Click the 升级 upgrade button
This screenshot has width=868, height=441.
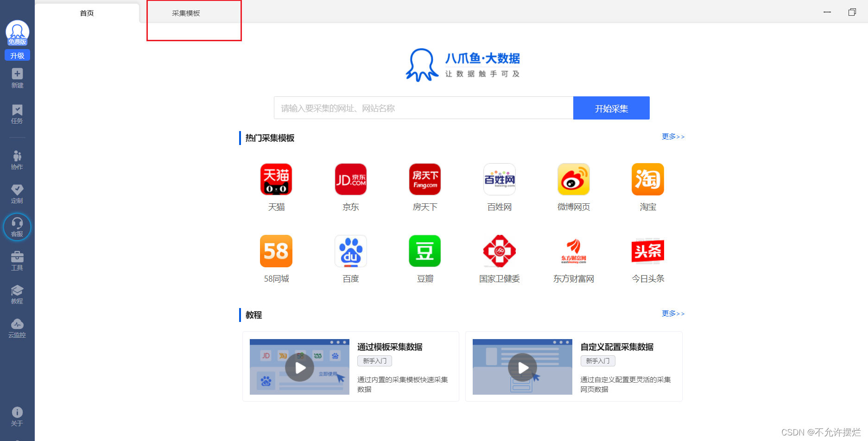click(17, 56)
